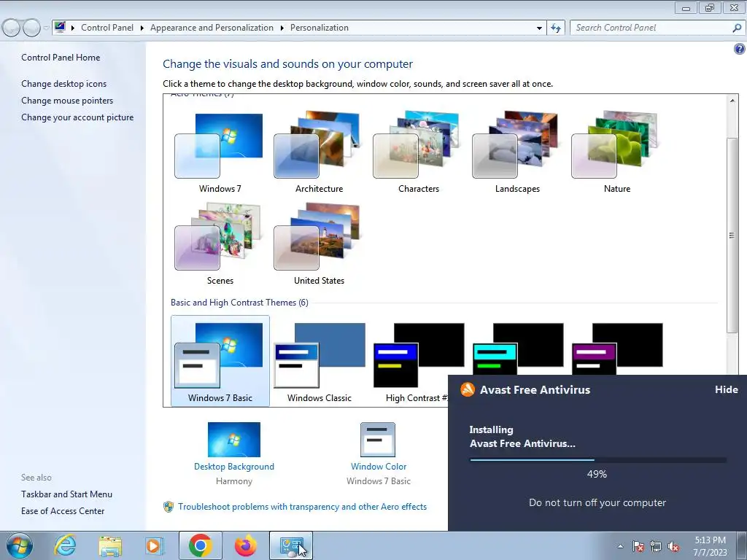Screen dimensions: 747x560
Task: Open Action Center flag tray icon
Action: [x=638, y=546]
